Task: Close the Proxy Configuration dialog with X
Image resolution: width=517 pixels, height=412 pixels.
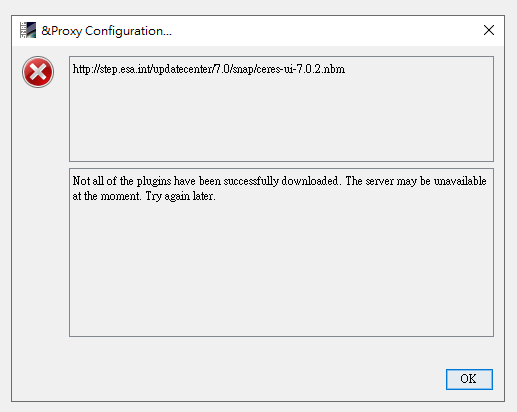Action: coord(489,30)
